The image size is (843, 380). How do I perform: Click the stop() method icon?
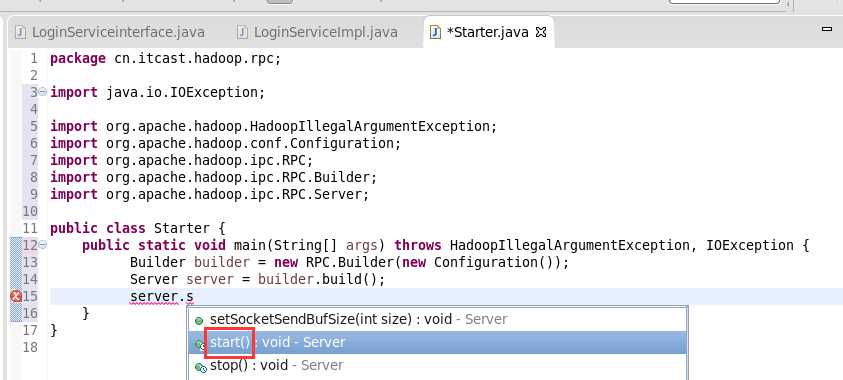(200, 368)
